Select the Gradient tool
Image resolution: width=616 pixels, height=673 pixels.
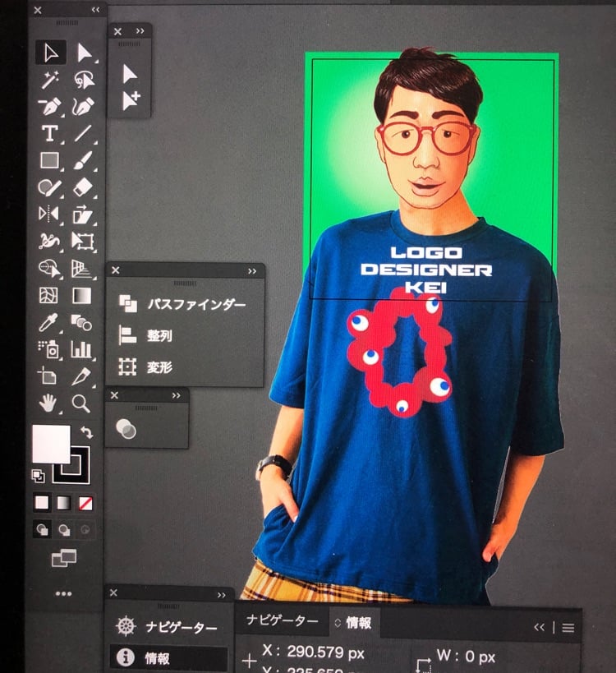[81, 295]
